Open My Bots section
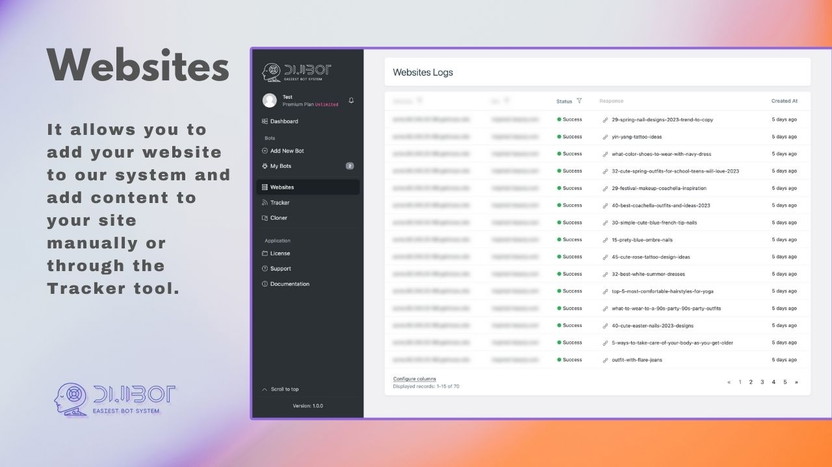832x467 pixels. click(281, 166)
